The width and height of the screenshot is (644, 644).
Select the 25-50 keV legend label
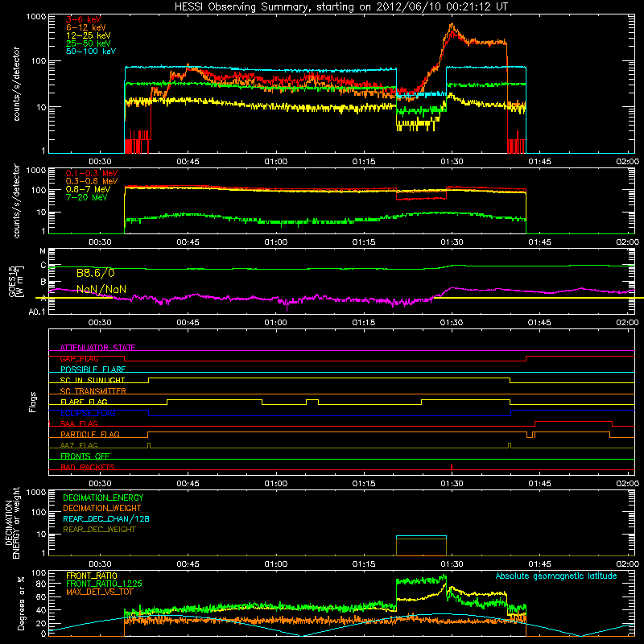88,43
